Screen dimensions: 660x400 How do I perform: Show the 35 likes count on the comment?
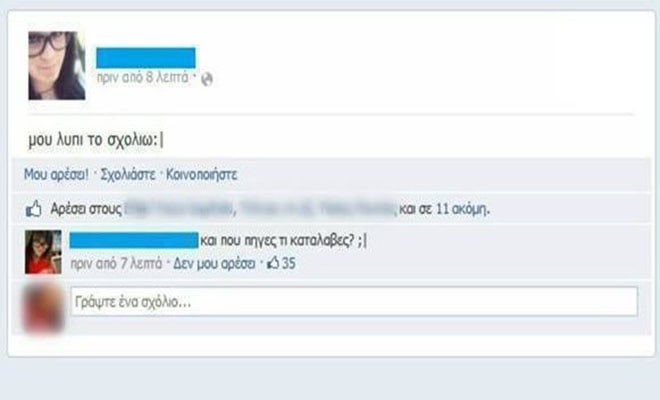click(x=288, y=264)
